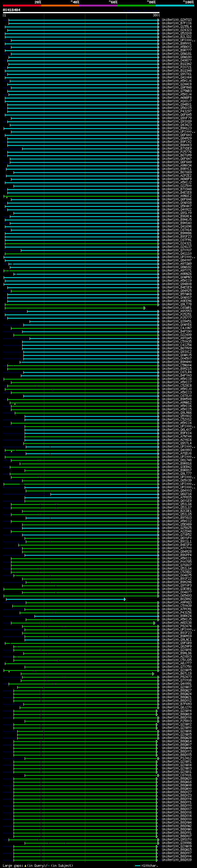
Task: Select hit label UniRef100_P20721
Action: tap(177, 67)
